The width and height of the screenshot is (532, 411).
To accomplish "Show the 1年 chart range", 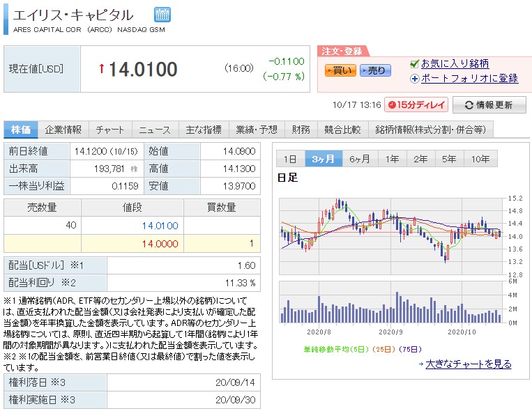I will pos(393,159).
